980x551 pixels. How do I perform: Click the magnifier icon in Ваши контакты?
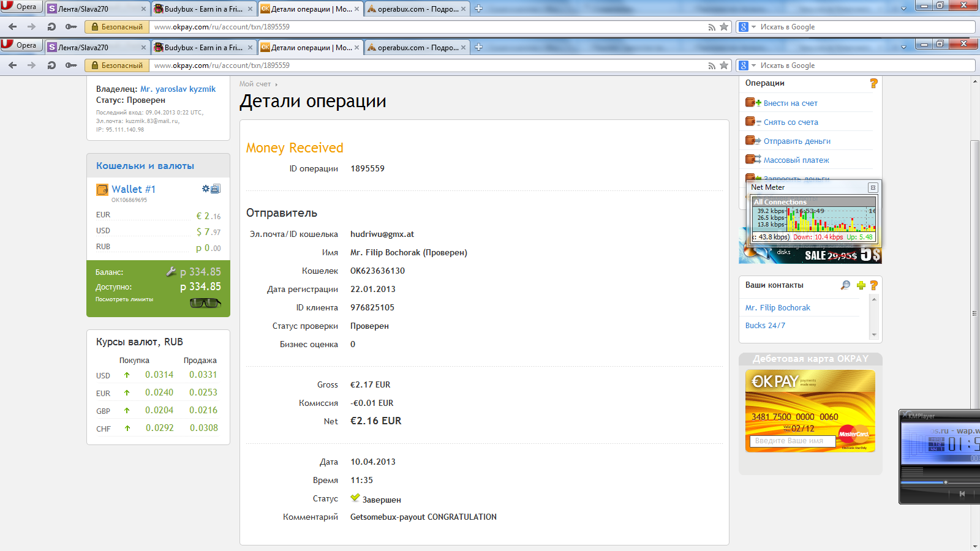[845, 285]
